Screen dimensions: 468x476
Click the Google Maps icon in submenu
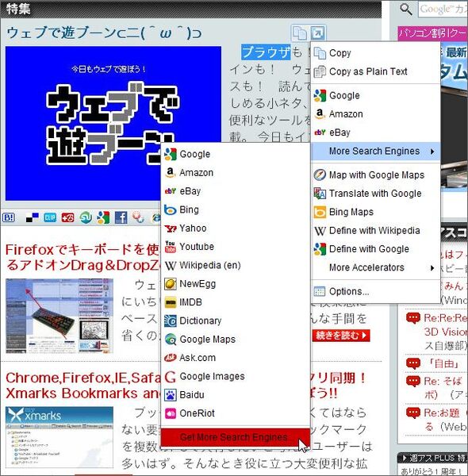click(x=171, y=340)
